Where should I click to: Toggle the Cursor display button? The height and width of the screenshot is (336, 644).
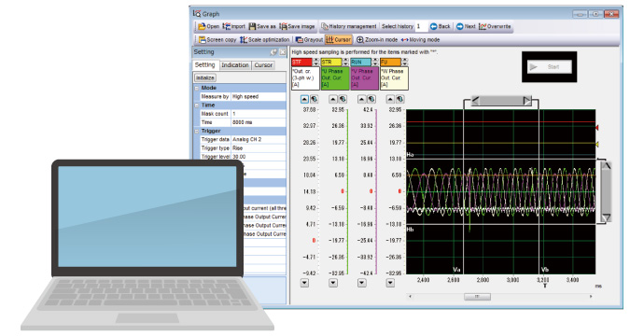pos(339,40)
